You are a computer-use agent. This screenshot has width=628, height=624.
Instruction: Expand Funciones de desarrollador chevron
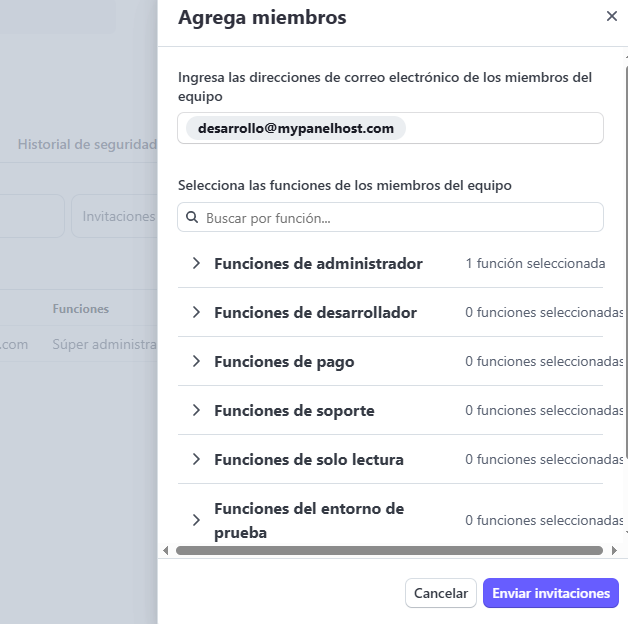tap(196, 313)
